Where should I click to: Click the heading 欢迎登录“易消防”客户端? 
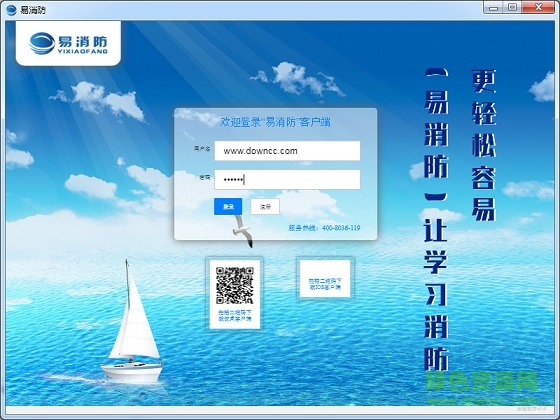pos(275,122)
